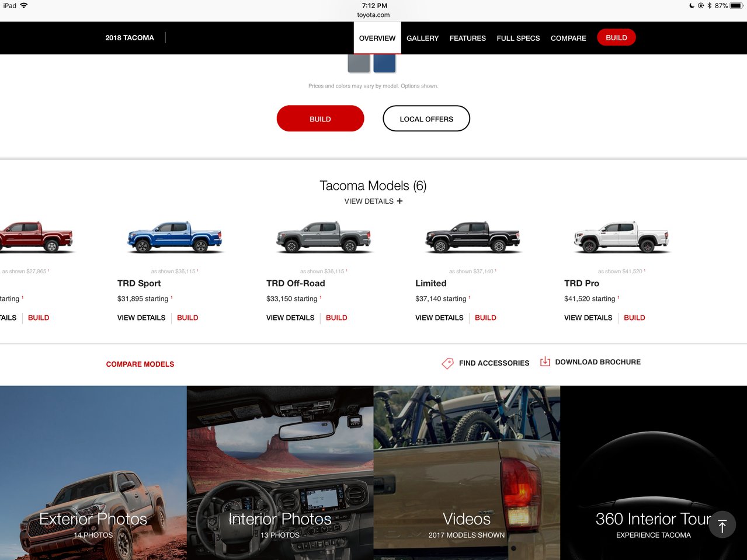Build the TRD Sport model

pos(187,318)
